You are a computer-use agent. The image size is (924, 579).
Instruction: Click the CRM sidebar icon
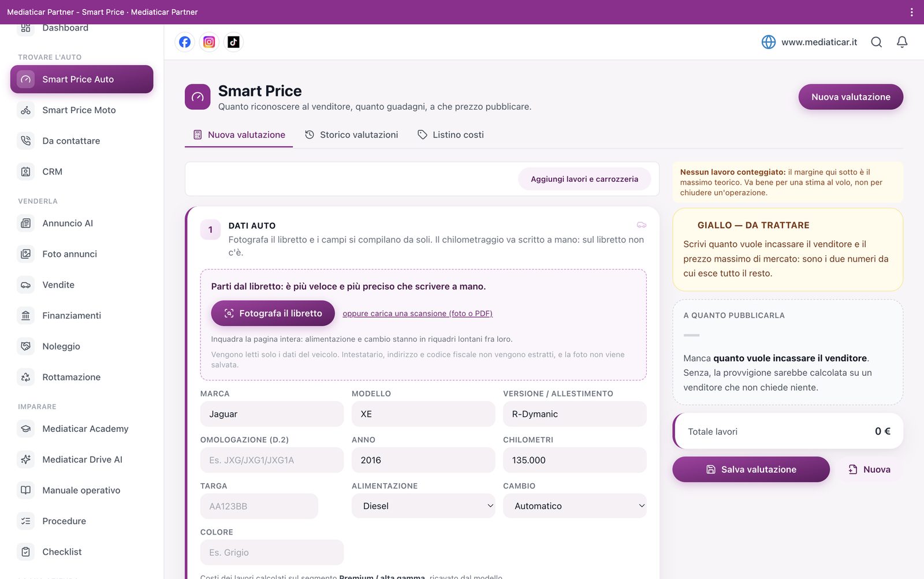[x=26, y=171]
